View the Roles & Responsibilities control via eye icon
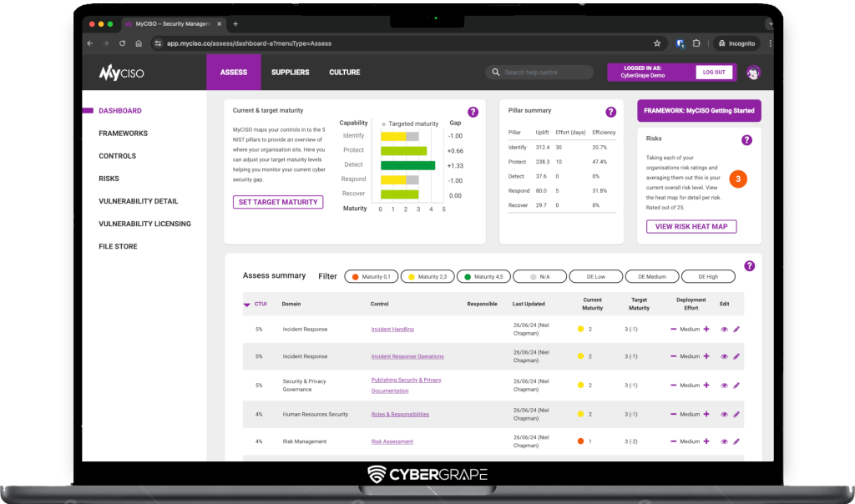The height and width of the screenshot is (504, 855). coord(724,415)
